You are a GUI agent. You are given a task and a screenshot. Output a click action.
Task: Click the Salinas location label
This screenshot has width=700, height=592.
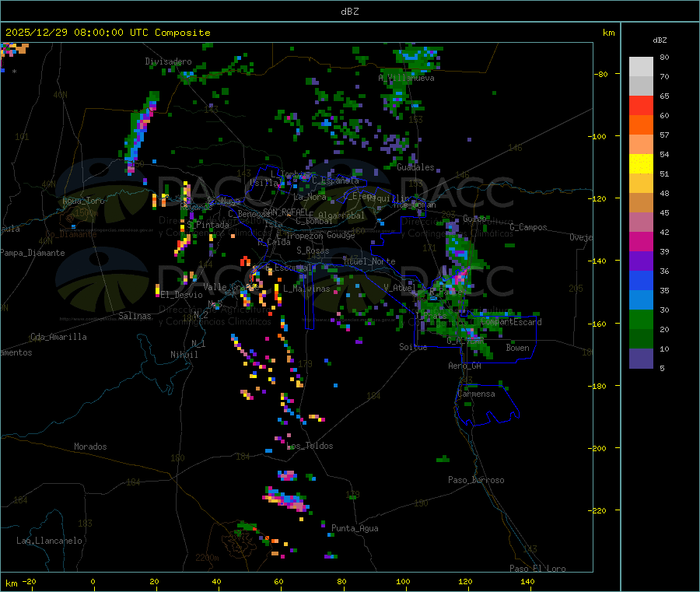pos(135,316)
